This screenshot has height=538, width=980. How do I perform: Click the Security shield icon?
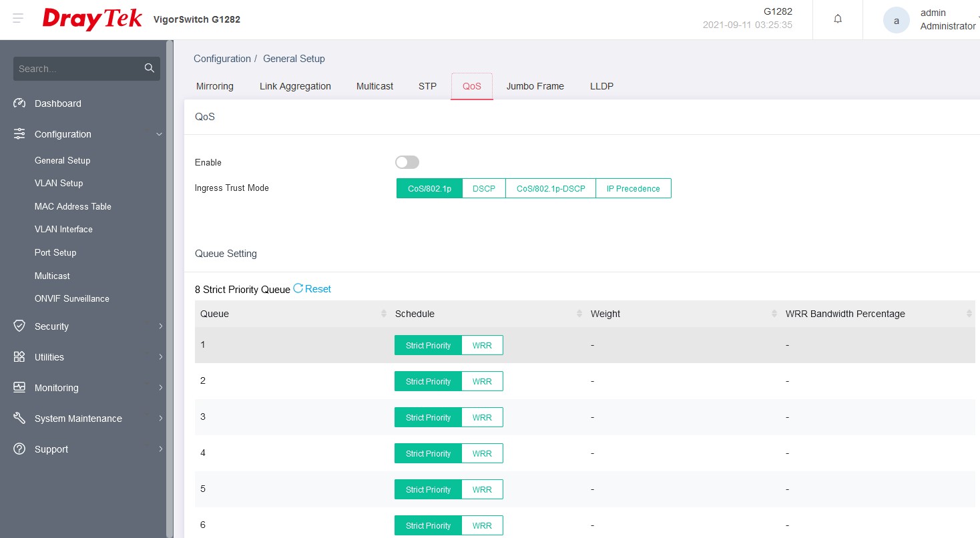[19, 326]
